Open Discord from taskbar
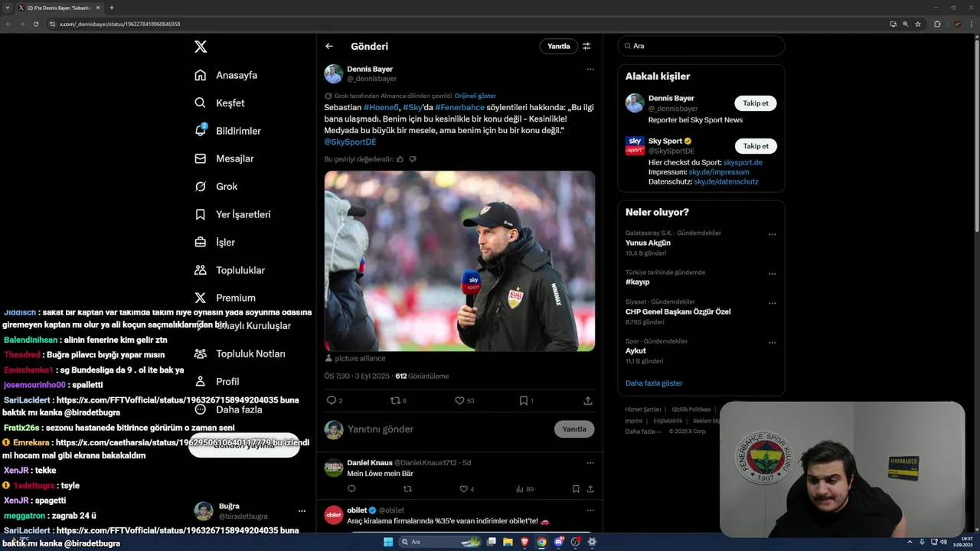Screen dimensions: 980x551 pyautogui.click(x=558, y=542)
